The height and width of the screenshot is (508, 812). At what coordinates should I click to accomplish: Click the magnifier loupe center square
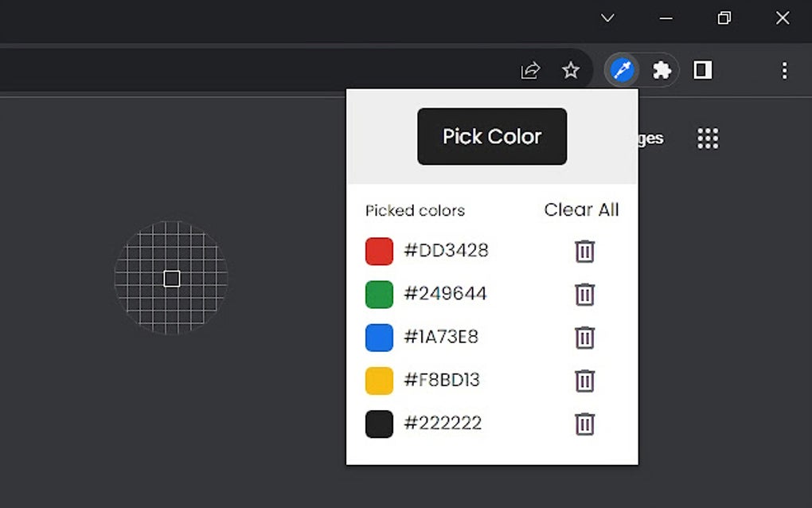pyautogui.click(x=171, y=279)
